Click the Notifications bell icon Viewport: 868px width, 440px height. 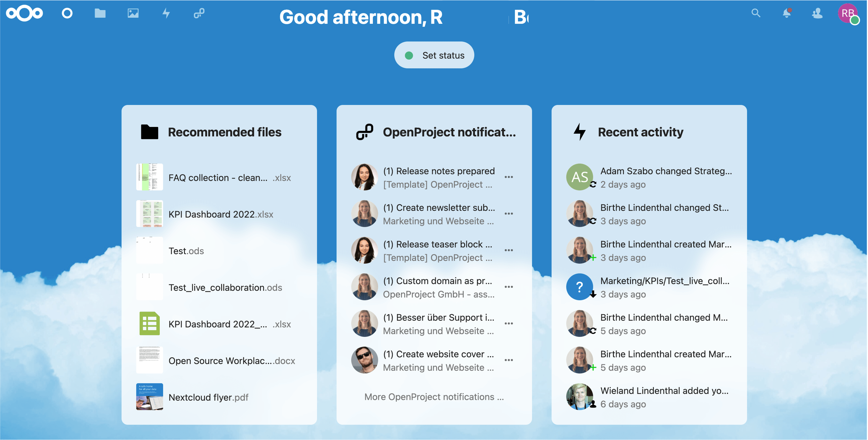coord(786,14)
